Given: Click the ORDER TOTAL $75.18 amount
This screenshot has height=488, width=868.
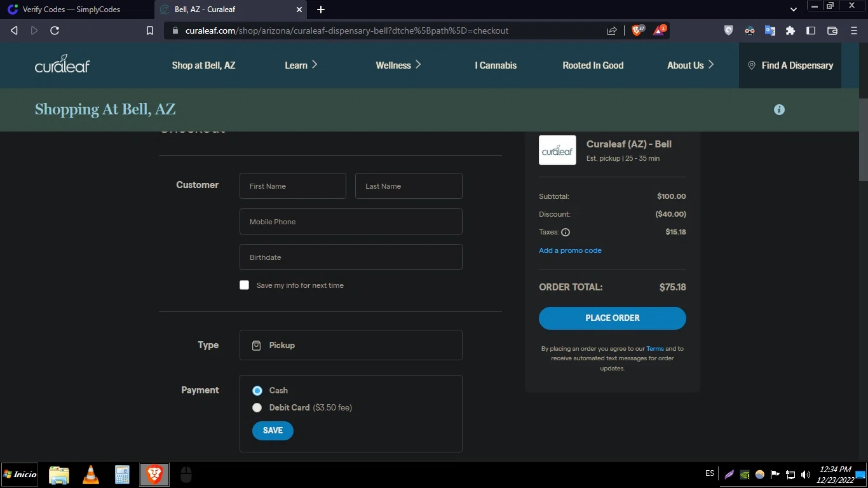Looking at the screenshot, I should tap(672, 287).
